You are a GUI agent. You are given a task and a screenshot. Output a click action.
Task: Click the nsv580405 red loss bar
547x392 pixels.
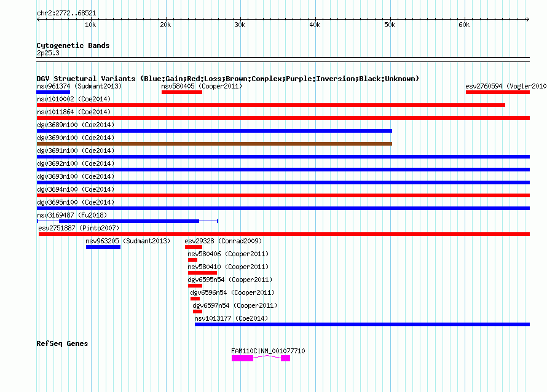click(x=182, y=92)
